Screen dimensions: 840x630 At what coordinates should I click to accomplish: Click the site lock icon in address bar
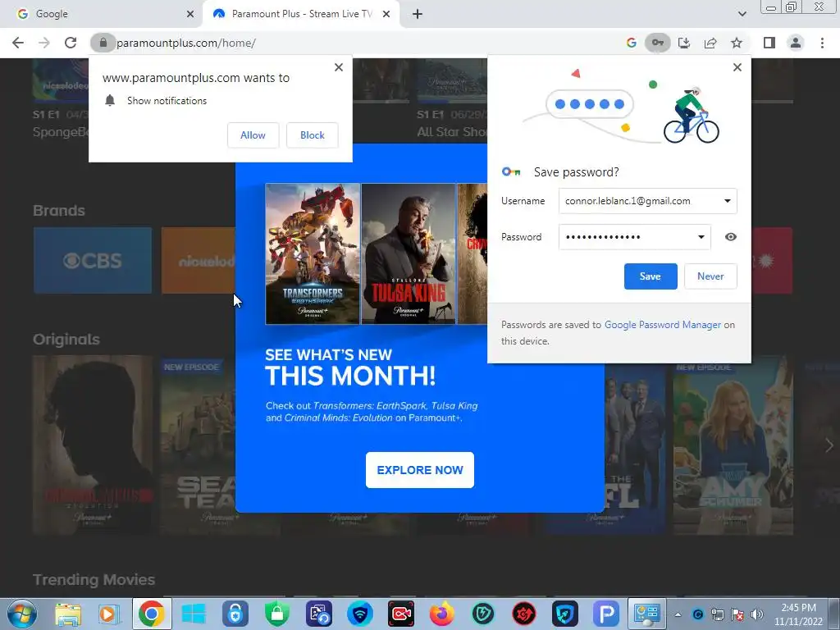[x=103, y=43]
